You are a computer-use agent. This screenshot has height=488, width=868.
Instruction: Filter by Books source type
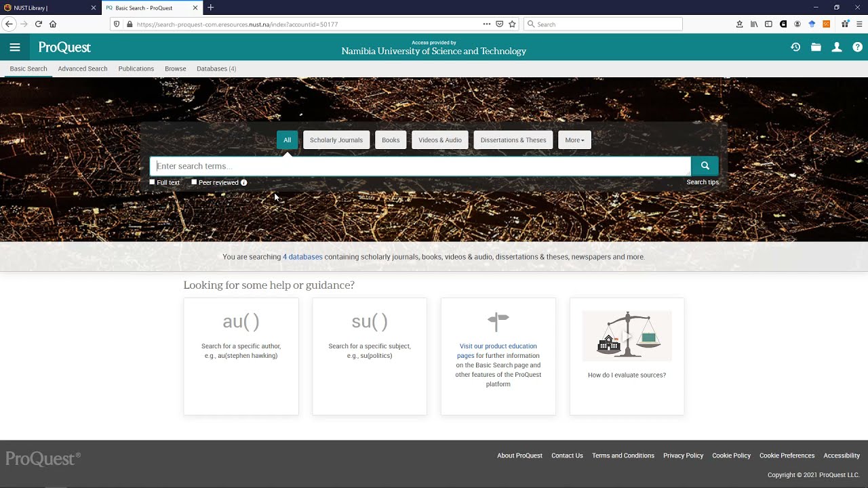pos(391,140)
